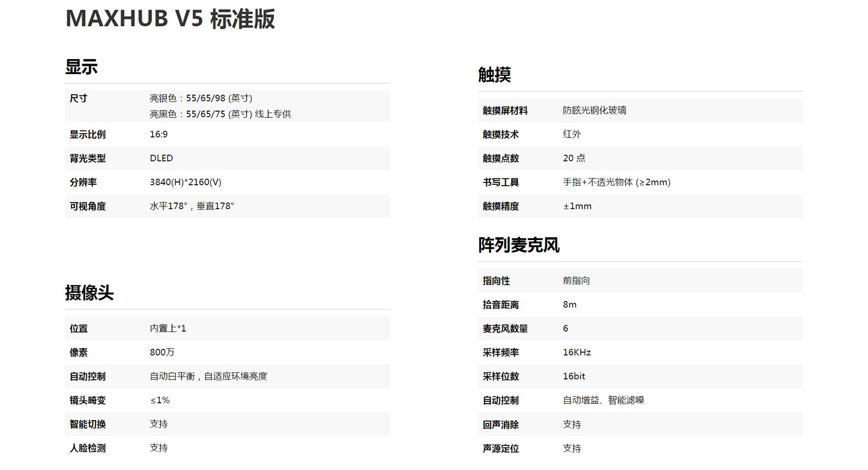The width and height of the screenshot is (868, 470).
Task: Click the 前指向 directivity value
Action: [577, 281]
